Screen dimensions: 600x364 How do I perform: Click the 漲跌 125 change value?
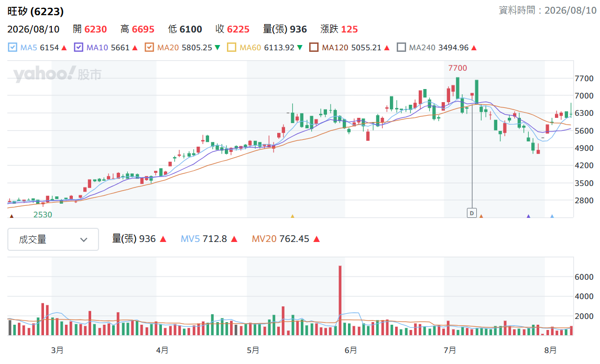click(x=339, y=29)
